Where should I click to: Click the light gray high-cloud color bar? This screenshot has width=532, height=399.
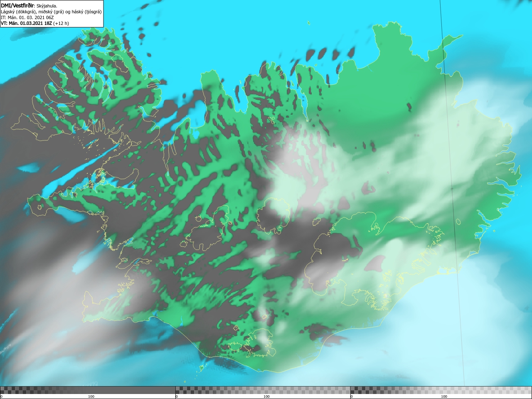(x=441, y=390)
